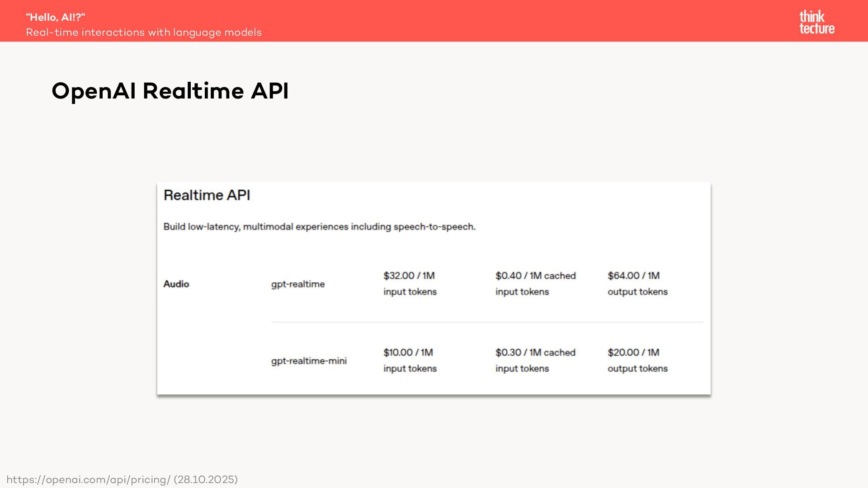Click the (28.10.2025) date in footer
This screenshot has width=868, height=488.
pyautogui.click(x=206, y=479)
